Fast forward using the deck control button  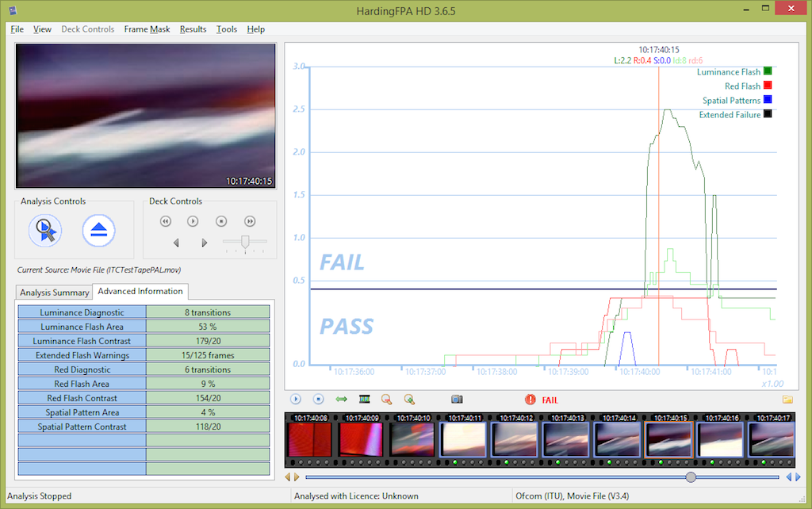coord(250,221)
